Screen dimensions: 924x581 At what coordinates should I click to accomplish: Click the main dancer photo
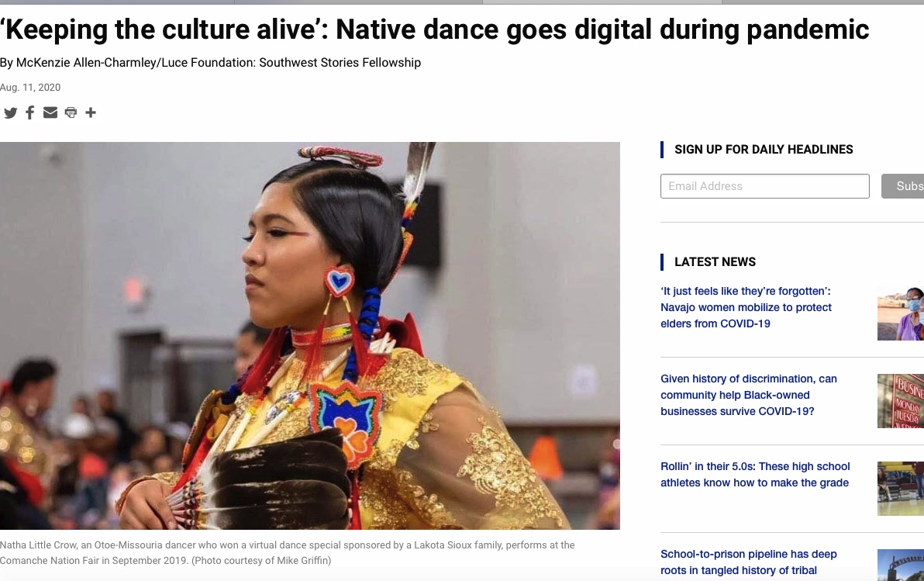(x=310, y=336)
